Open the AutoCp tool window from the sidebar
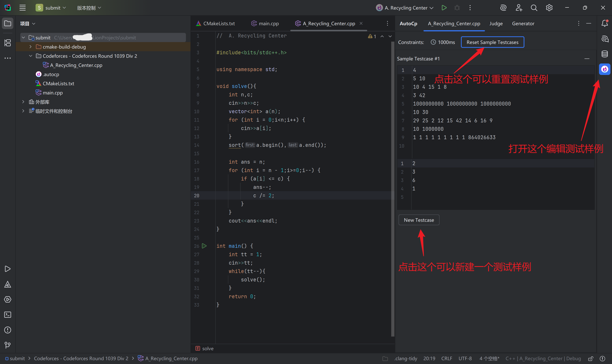Image resolution: width=612 pixels, height=364 pixels. coord(604,69)
